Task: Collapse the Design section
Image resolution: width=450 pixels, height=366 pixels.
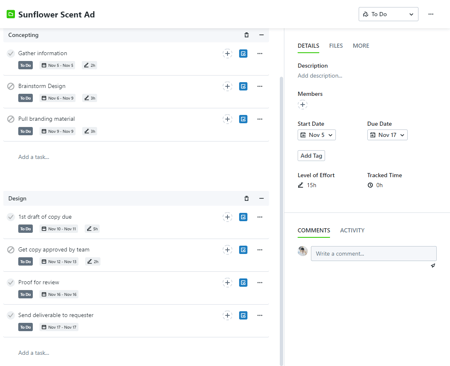Action: coord(261,198)
